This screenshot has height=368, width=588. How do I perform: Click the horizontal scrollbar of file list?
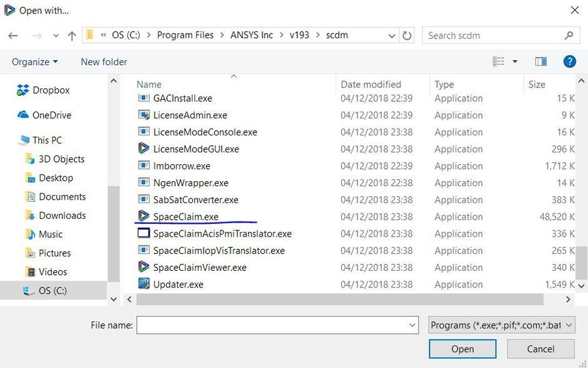tap(339, 300)
